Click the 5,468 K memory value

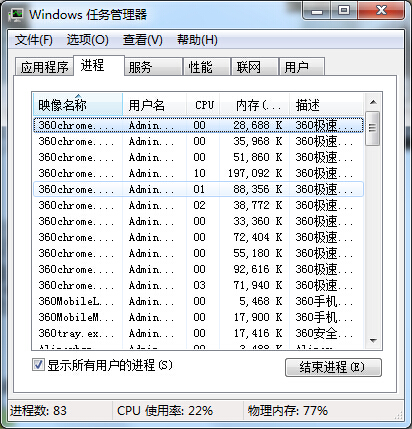pos(261,301)
